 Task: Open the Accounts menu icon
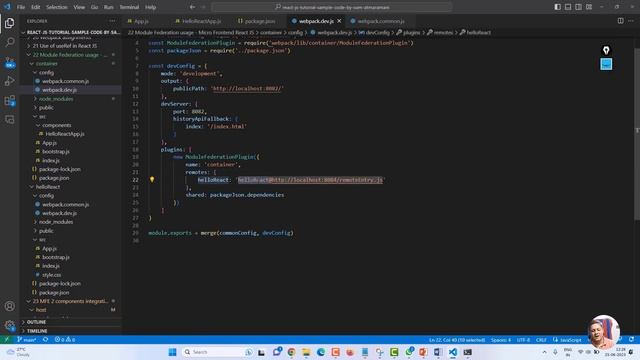click(x=9, y=306)
